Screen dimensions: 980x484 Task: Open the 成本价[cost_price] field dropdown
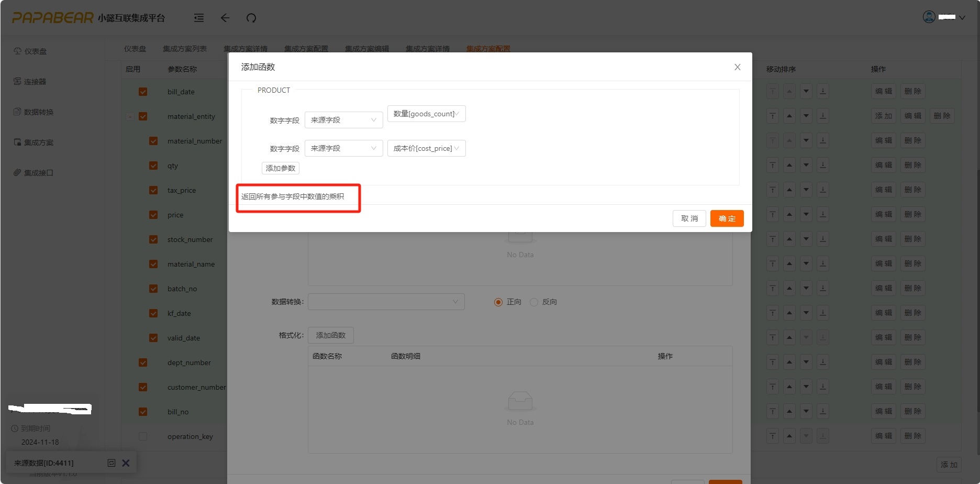[x=426, y=148]
